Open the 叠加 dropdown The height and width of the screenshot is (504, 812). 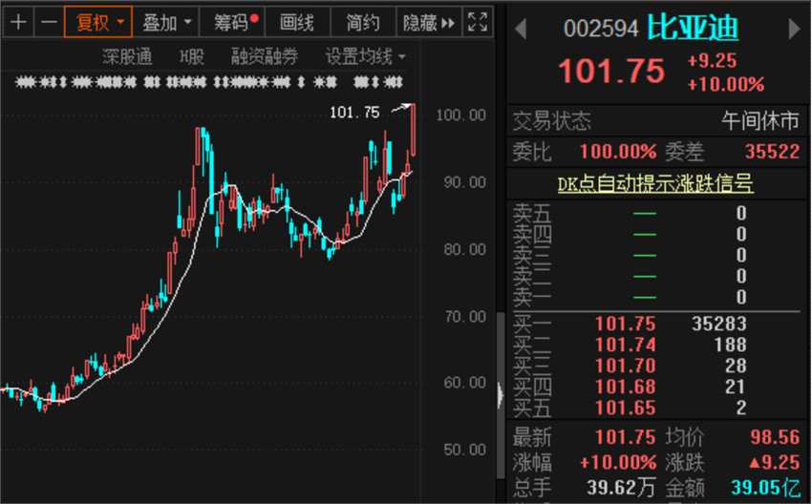coord(166,22)
